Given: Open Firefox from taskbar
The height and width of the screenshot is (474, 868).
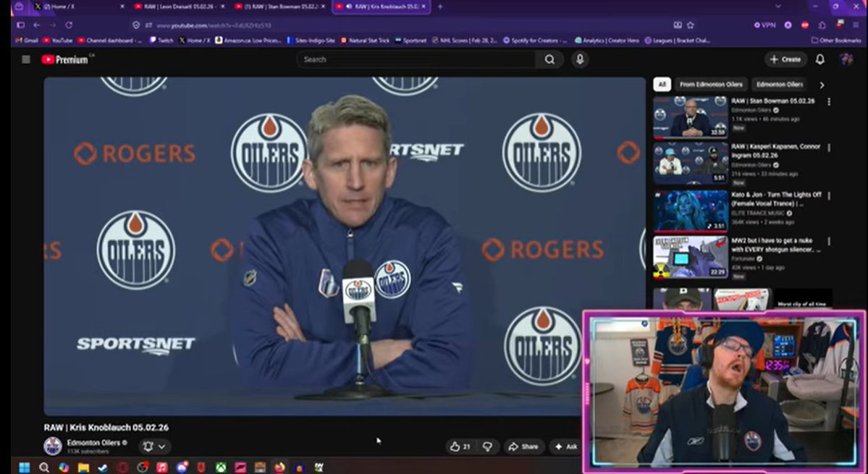Looking at the screenshot, I should click(279, 467).
